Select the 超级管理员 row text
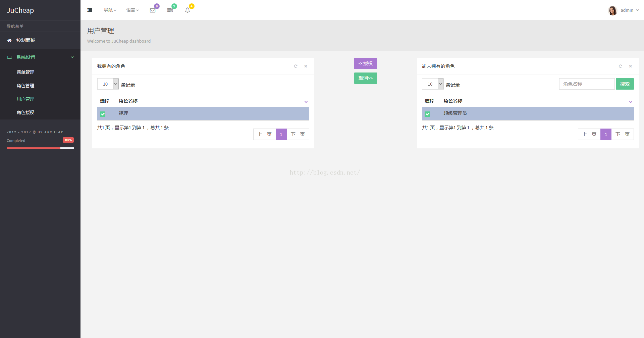 point(455,113)
